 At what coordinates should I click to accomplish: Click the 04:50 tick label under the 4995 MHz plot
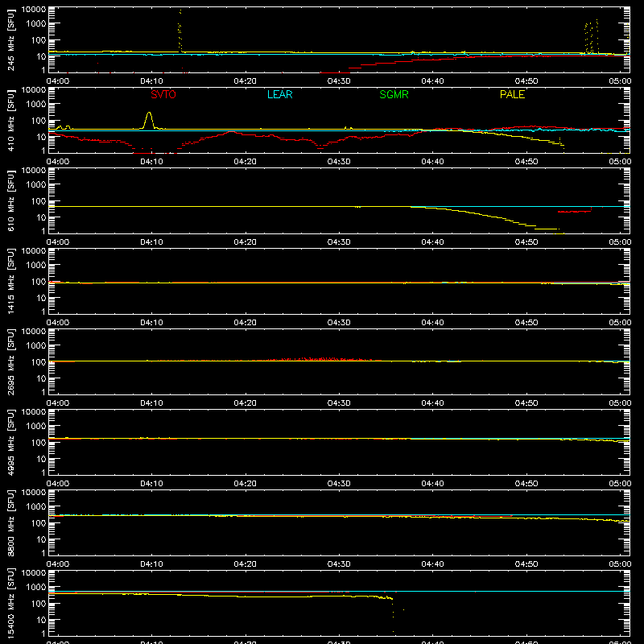(x=526, y=484)
